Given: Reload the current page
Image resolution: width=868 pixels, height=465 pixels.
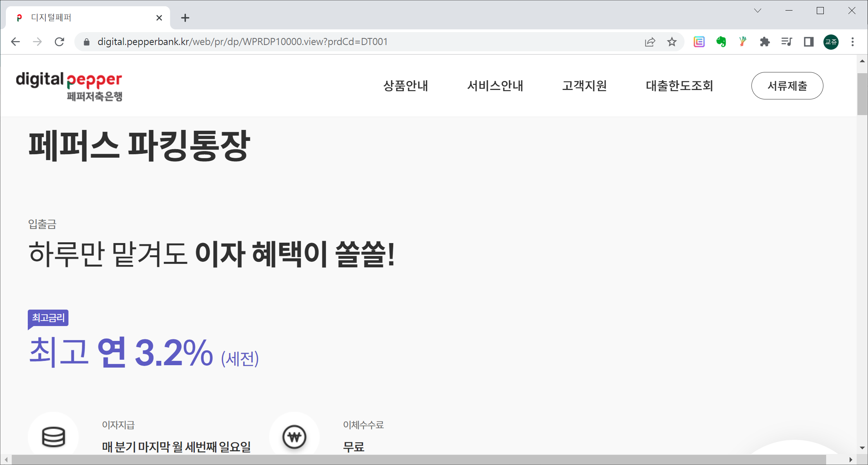Looking at the screenshot, I should [59, 42].
